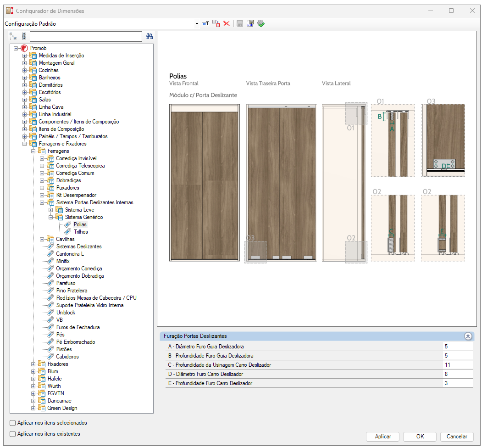Delete configuration with the red X icon
482x448 pixels.
coord(227,24)
